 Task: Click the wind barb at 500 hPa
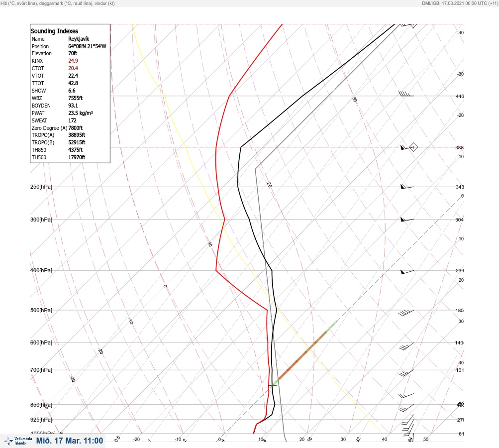[406, 313]
